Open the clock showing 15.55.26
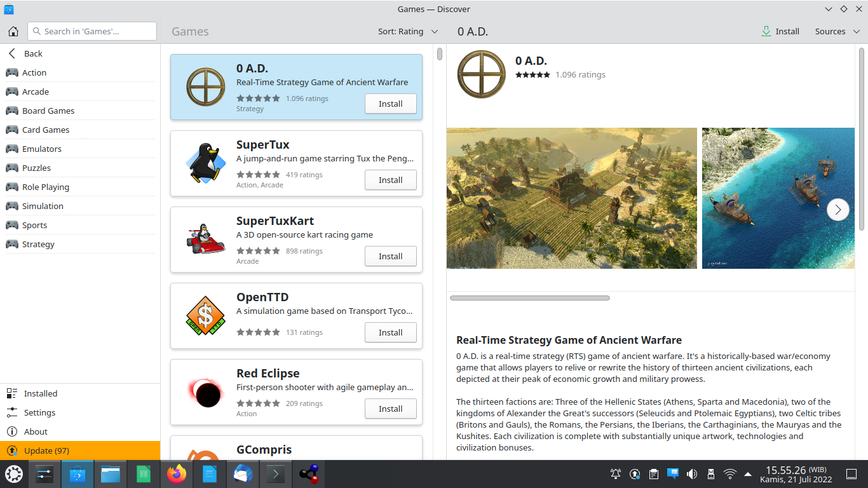The image size is (868, 488). point(794,474)
